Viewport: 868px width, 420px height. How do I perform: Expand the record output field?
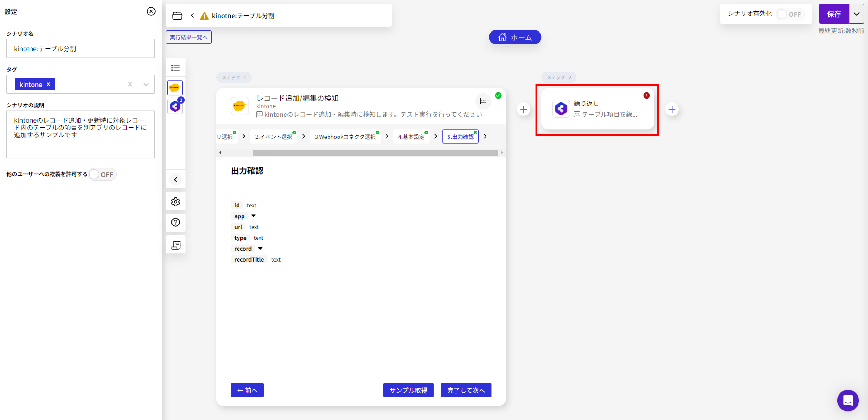point(260,248)
